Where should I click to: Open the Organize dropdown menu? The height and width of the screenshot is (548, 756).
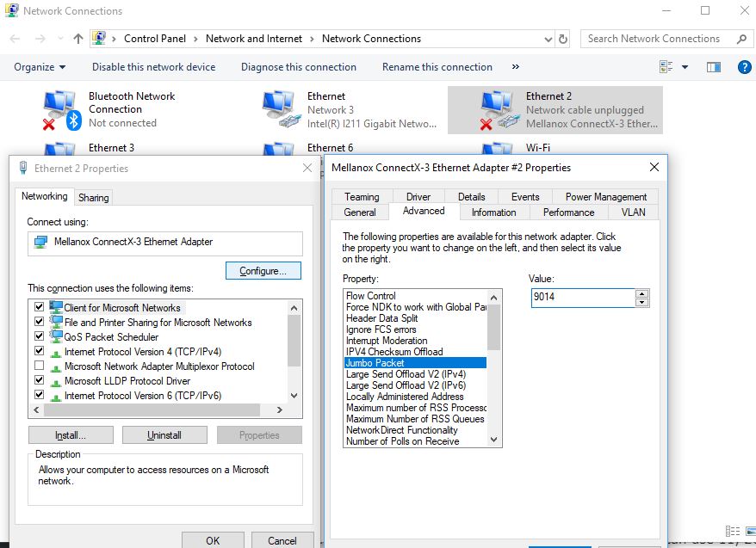40,67
